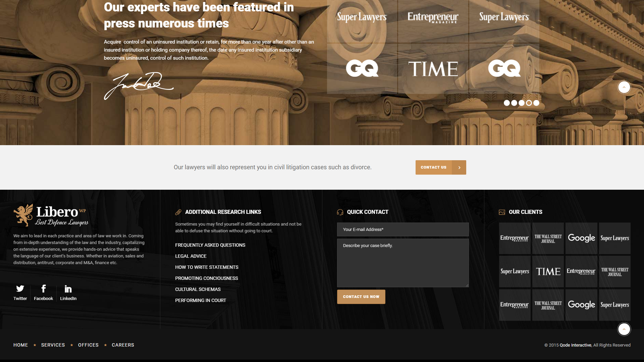Open the Services footer menu item
Screen dimensions: 644x362
coord(53,345)
